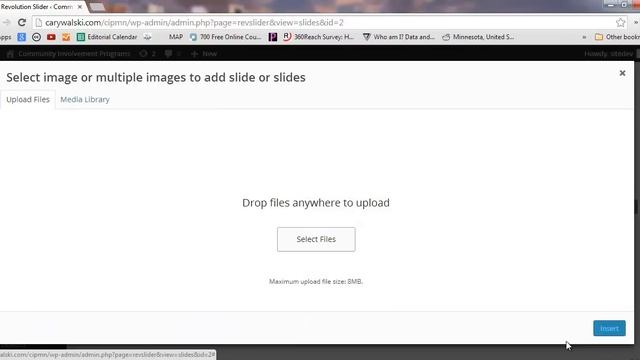Open the round black-and-white bookmark icon
The width and height of the screenshot is (640, 360).
36,37
